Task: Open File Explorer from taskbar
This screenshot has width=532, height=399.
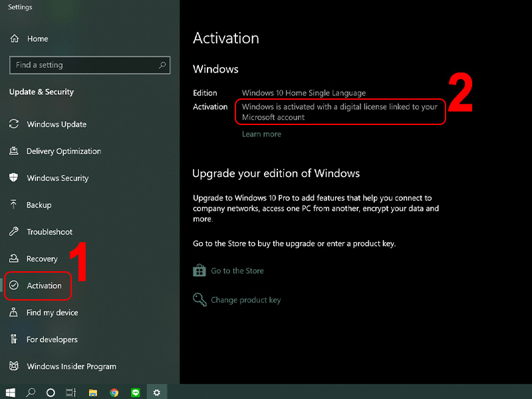Action: (x=93, y=392)
